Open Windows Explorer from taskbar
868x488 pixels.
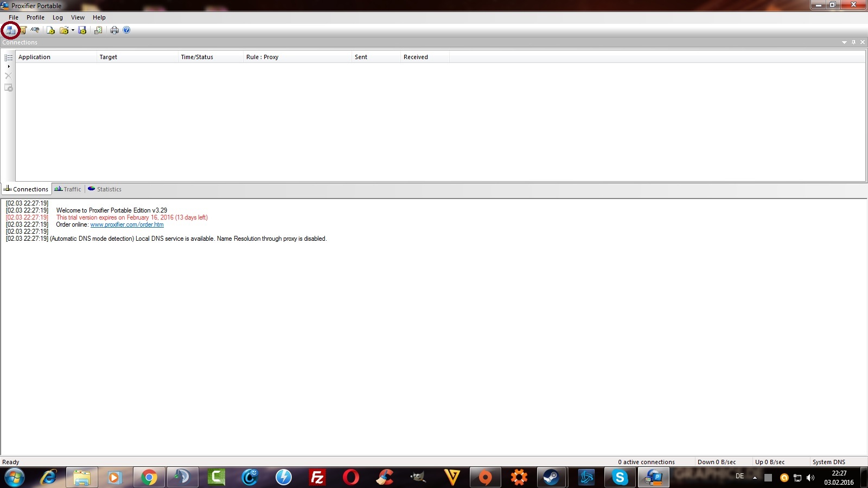pos(82,478)
